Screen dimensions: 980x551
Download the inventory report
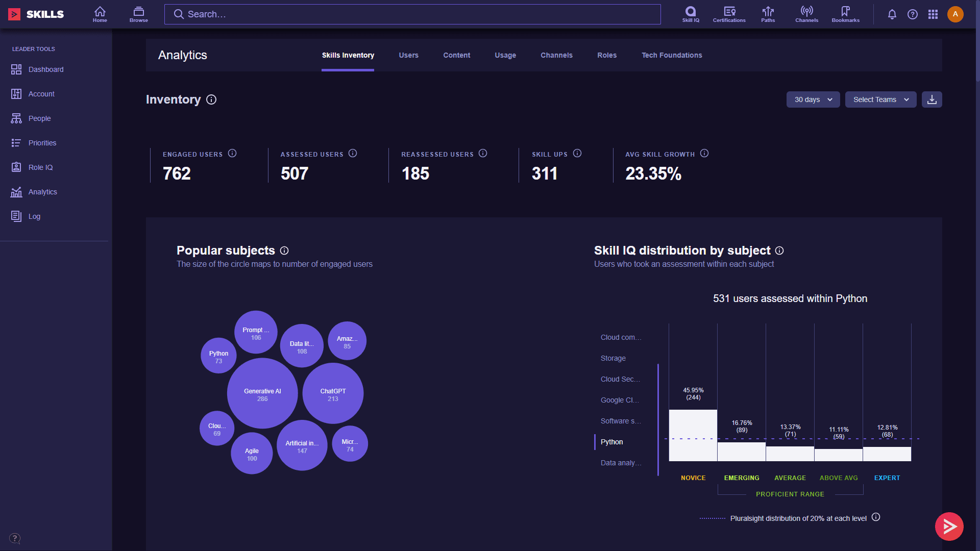coord(932,99)
